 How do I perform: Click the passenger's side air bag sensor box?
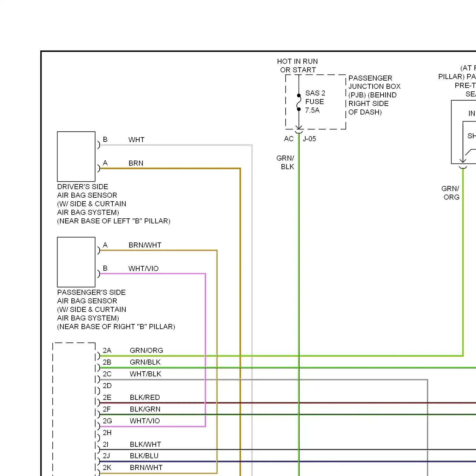point(76,262)
